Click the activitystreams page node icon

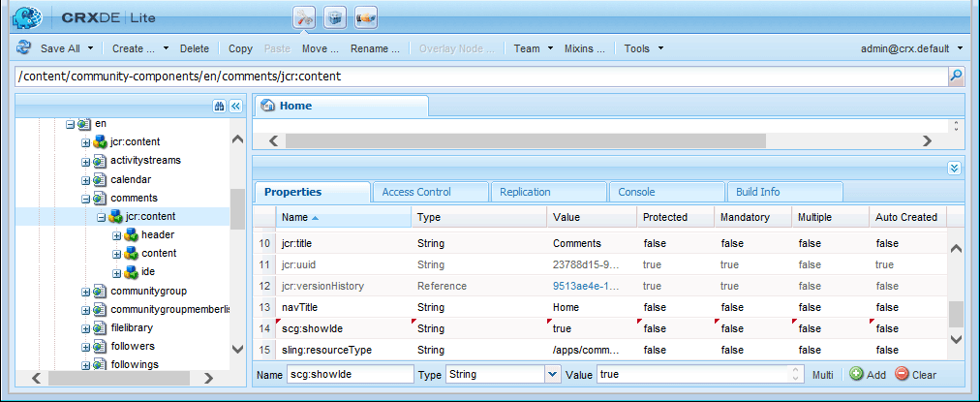tap(100, 161)
